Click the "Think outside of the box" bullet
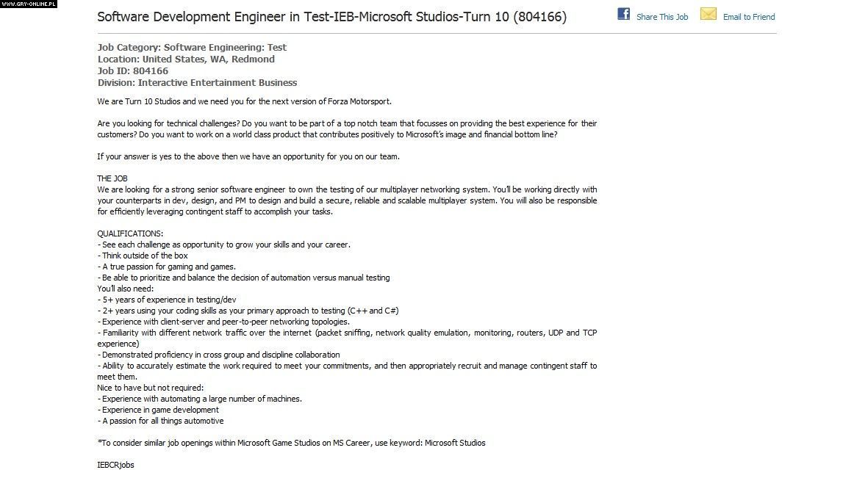This screenshot has height=478, width=868. pos(144,256)
